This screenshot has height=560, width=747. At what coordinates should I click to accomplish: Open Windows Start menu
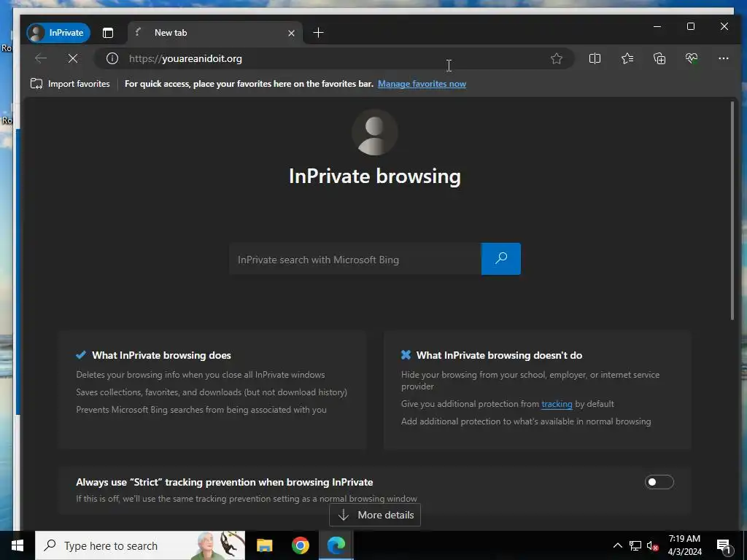click(x=18, y=545)
